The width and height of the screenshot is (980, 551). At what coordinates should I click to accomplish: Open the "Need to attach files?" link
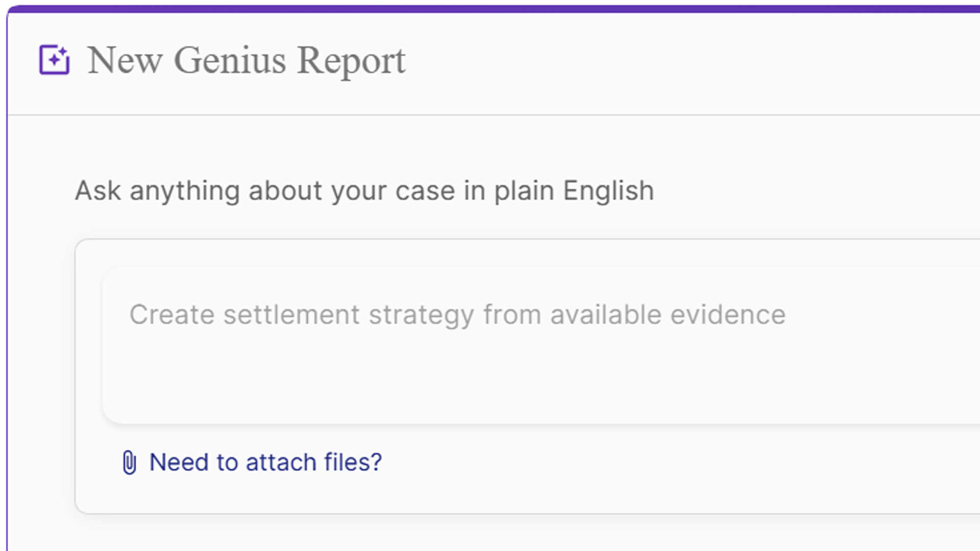265,462
